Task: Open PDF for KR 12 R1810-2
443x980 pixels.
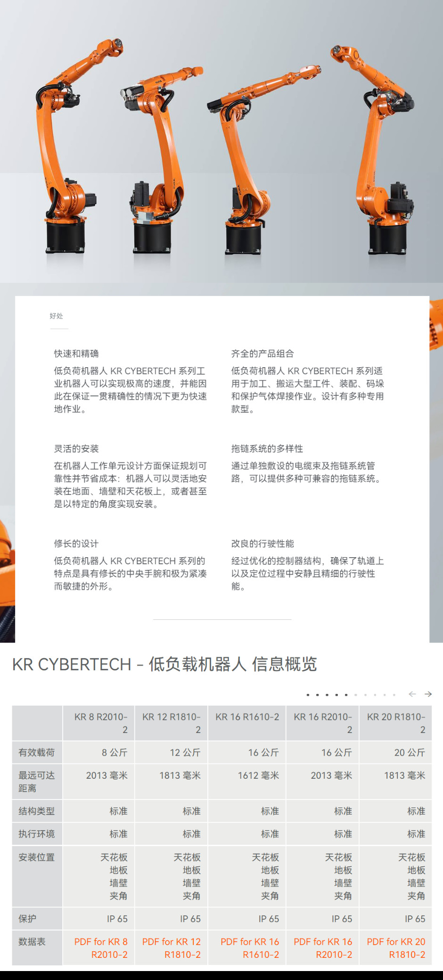Action: click(x=172, y=948)
